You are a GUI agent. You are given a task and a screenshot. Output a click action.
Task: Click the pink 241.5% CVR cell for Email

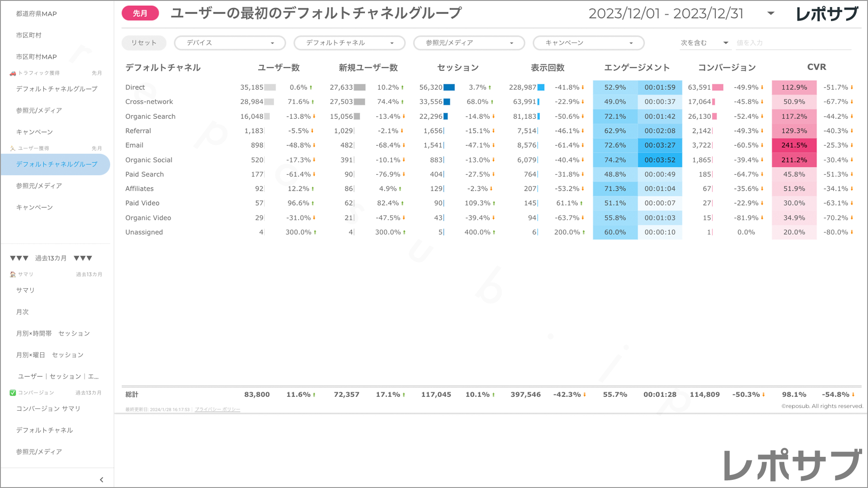pos(794,145)
